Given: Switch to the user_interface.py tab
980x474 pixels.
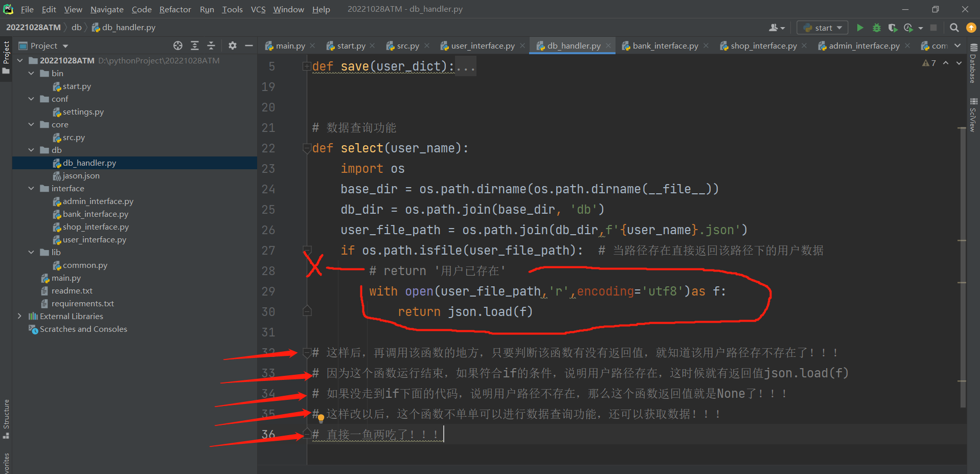Looking at the screenshot, I should click(483, 46).
